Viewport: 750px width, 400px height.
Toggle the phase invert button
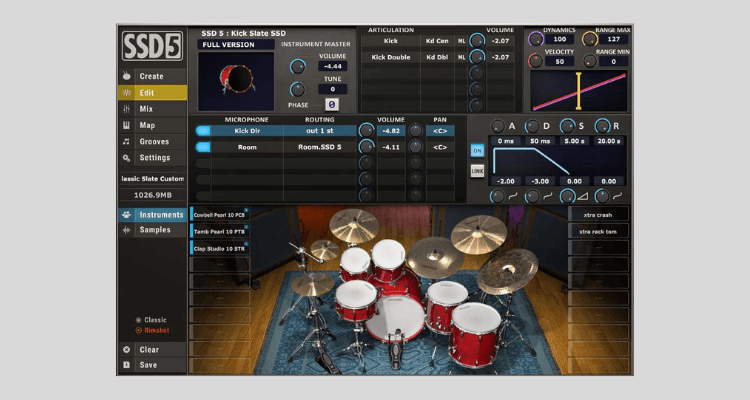point(331,105)
